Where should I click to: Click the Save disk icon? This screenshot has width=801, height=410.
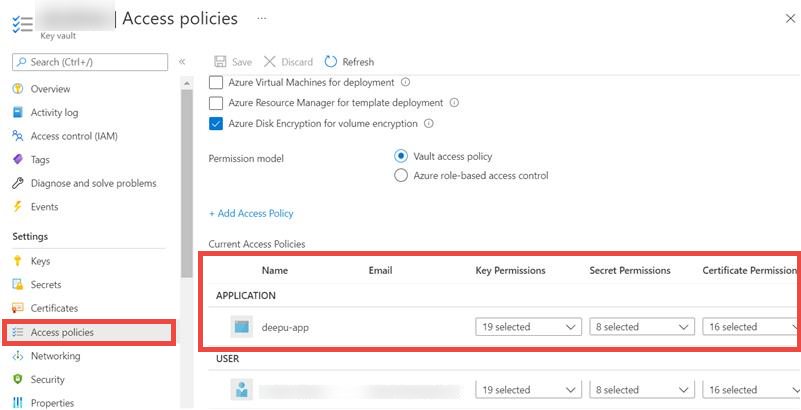tap(219, 62)
